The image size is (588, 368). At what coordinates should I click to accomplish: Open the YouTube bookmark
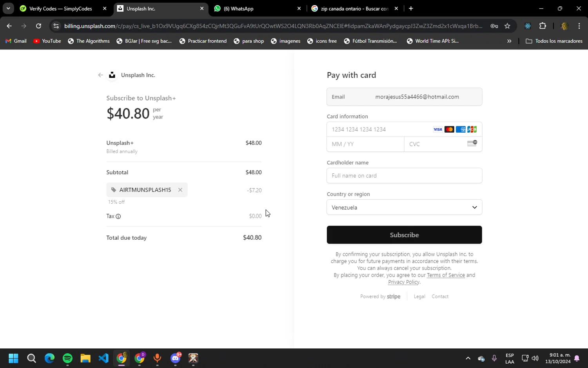click(47, 41)
